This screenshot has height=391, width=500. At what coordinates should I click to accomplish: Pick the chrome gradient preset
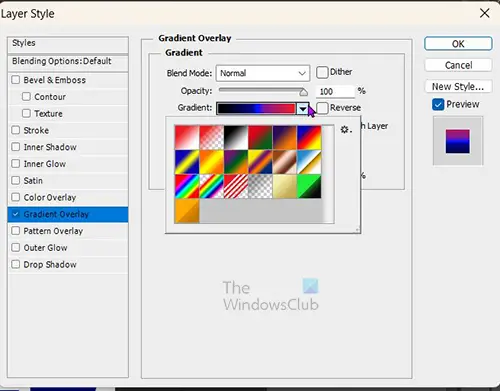309,162
